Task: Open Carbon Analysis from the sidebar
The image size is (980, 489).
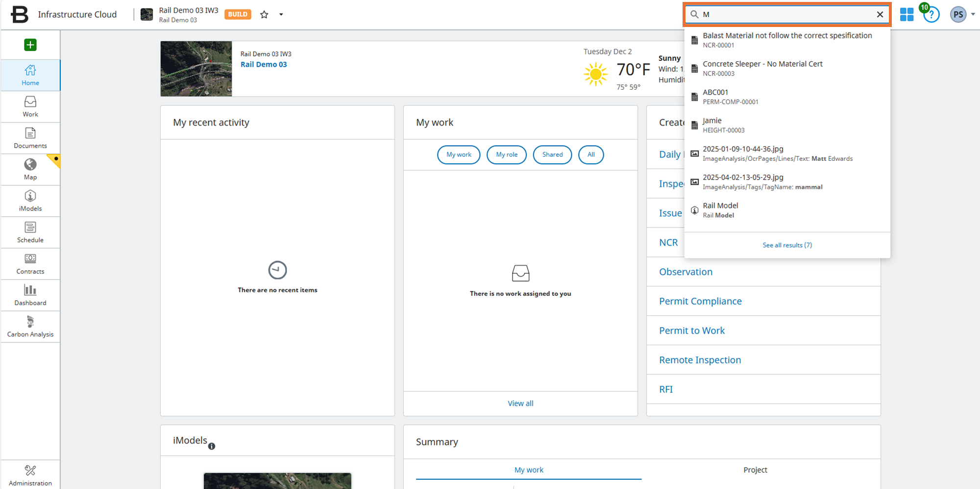Action: 30,326
